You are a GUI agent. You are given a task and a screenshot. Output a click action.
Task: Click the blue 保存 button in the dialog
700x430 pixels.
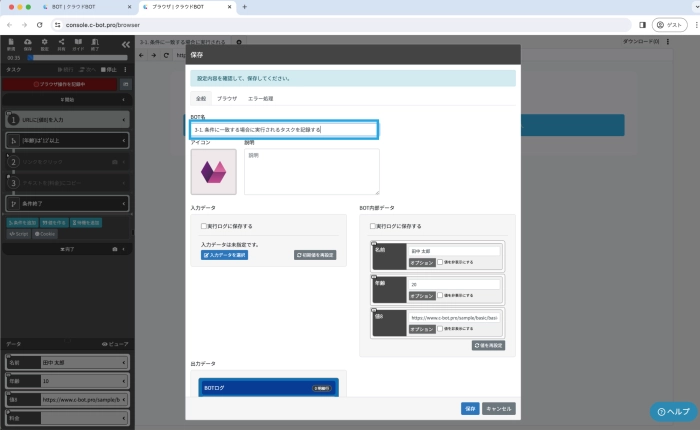click(469, 408)
